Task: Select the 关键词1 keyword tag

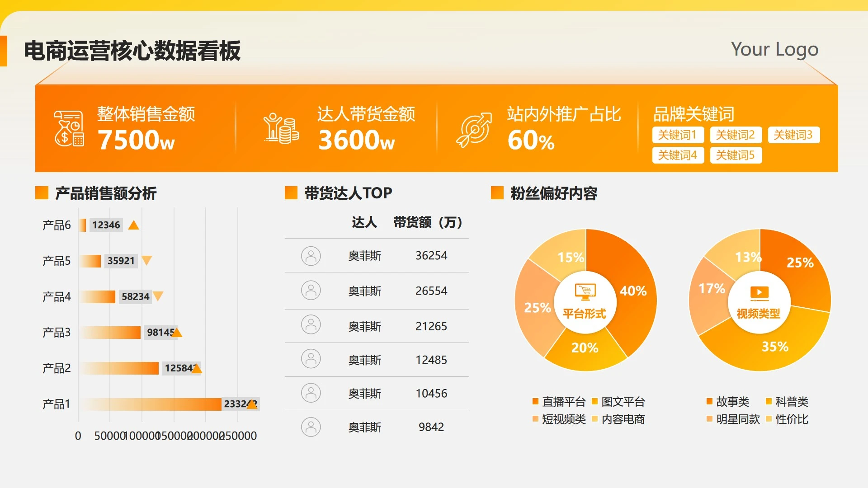Action: point(678,135)
